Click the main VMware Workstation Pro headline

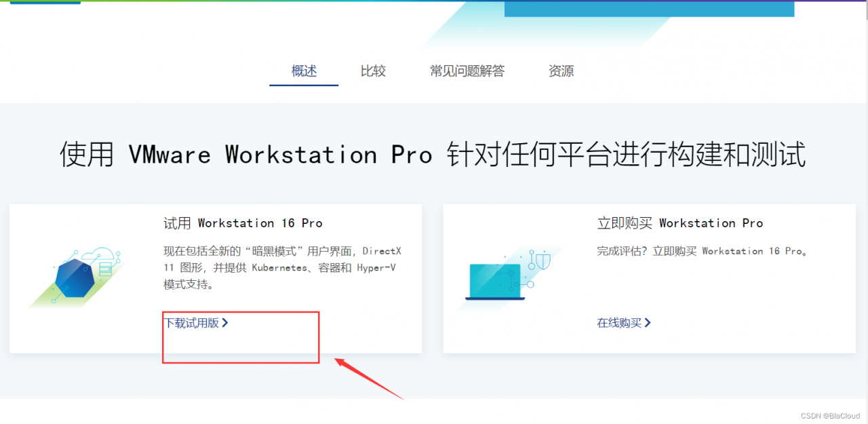tap(433, 155)
